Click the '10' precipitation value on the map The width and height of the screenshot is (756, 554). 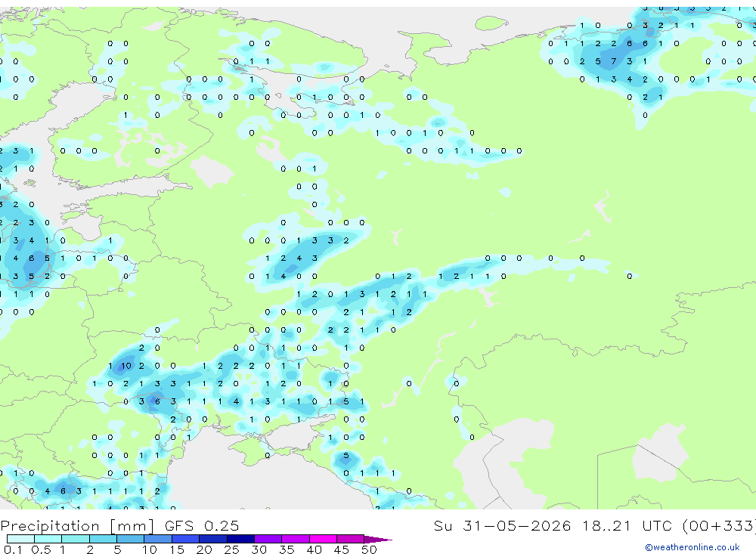pos(125,366)
